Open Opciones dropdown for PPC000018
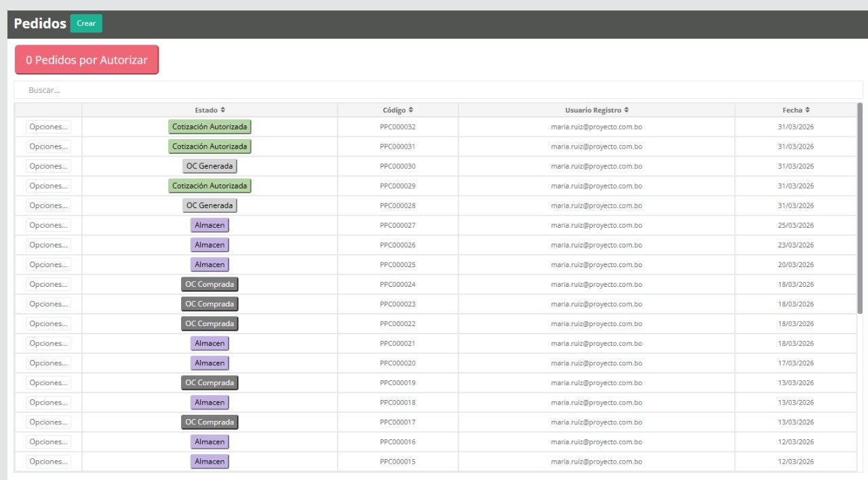This screenshot has width=868, height=480. tap(48, 402)
